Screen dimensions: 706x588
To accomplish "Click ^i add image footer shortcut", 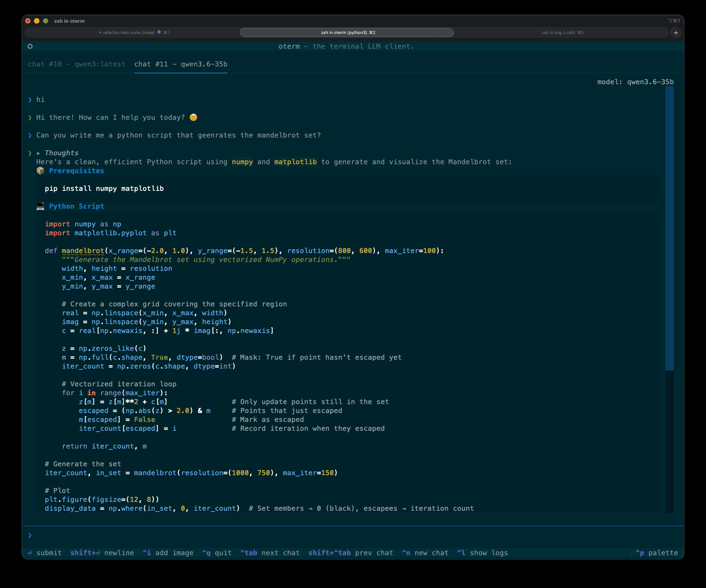I will click(x=168, y=553).
